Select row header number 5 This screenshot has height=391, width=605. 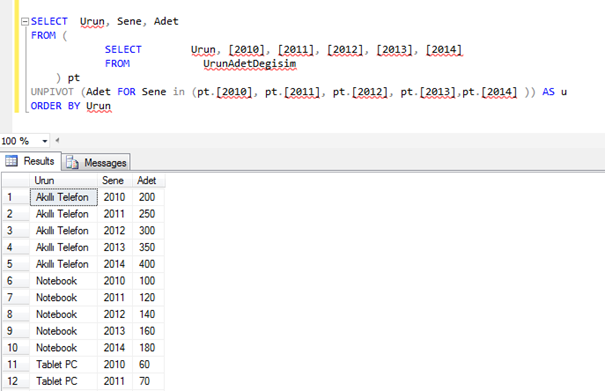[x=16, y=264]
